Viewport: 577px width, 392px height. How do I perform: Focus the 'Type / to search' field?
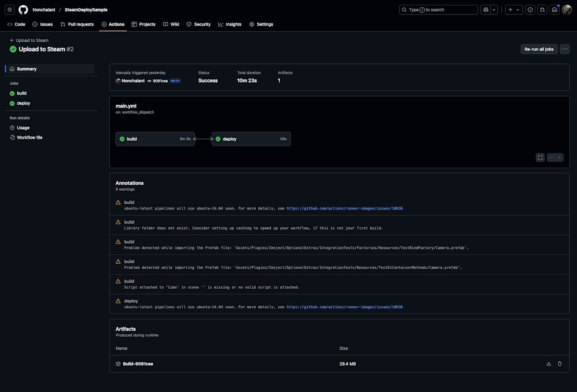439,10
